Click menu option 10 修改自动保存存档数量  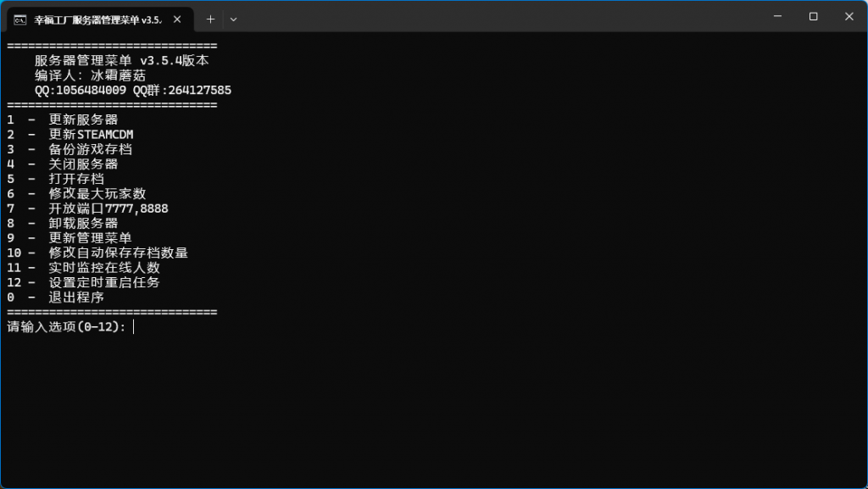[x=118, y=253]
